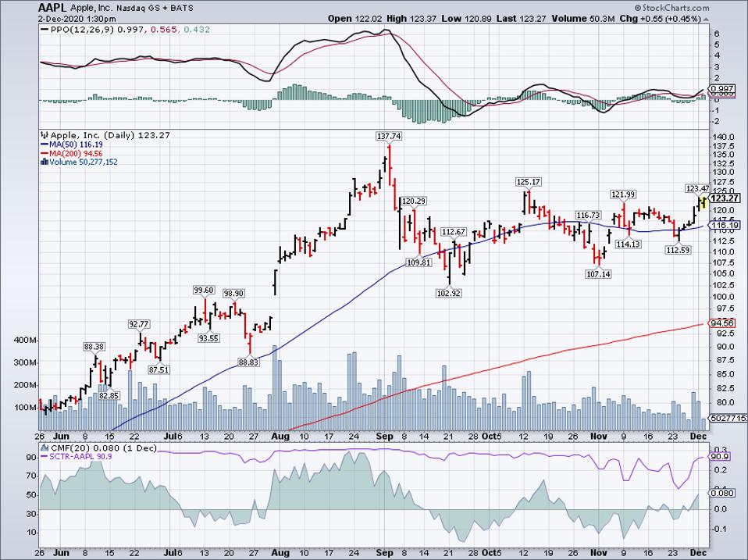Click the 94.56 tag on the price axis
This screenshot has width=748, height=560.
(x=723, y=323)
